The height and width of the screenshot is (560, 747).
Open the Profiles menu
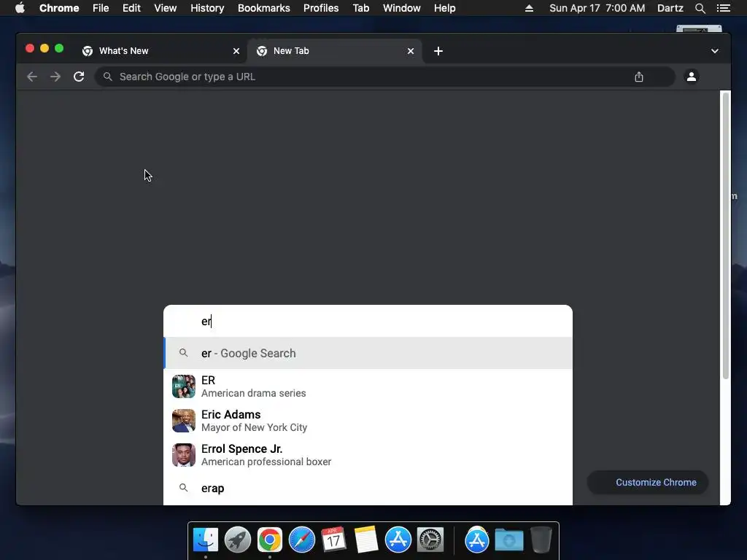click(321, 8)
